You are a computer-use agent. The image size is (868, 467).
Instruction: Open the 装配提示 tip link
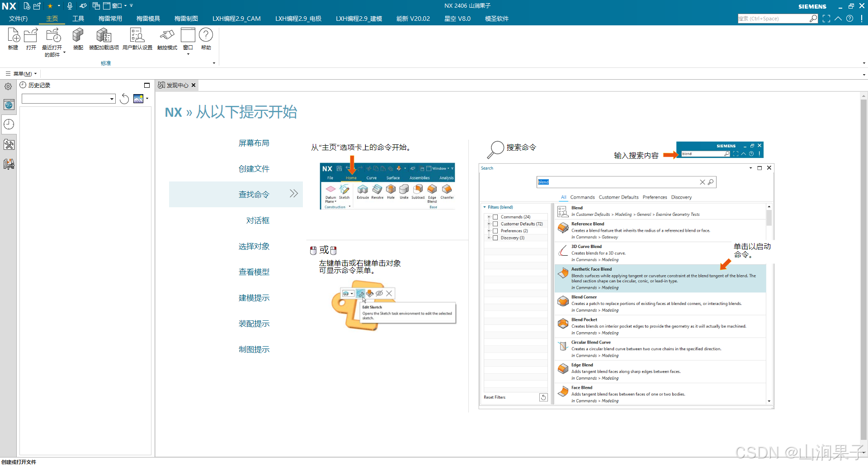tap(254, 324)
